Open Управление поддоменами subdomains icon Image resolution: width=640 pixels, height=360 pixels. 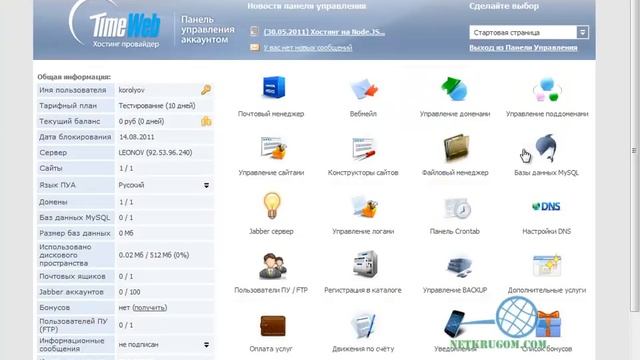pos(547,89)
